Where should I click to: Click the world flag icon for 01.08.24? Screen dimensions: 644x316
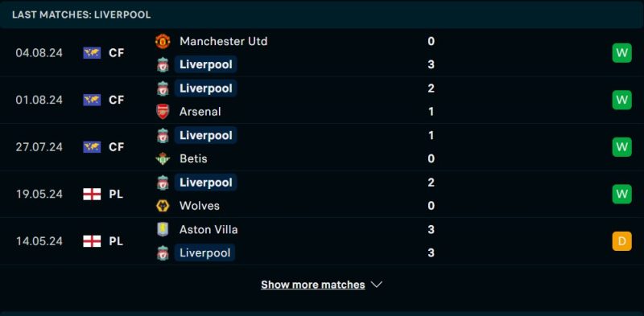click(92, 100)
